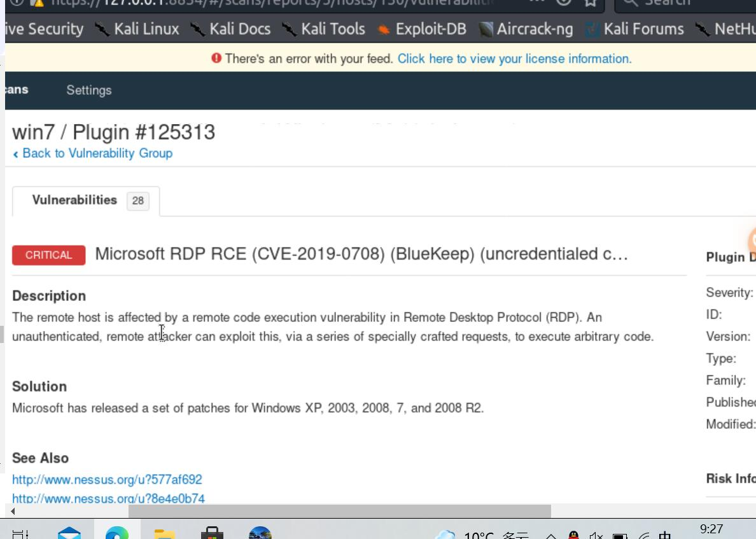756x539 pixels.
Task: Click the Risk Info panel heading
Action: (731, 479)
